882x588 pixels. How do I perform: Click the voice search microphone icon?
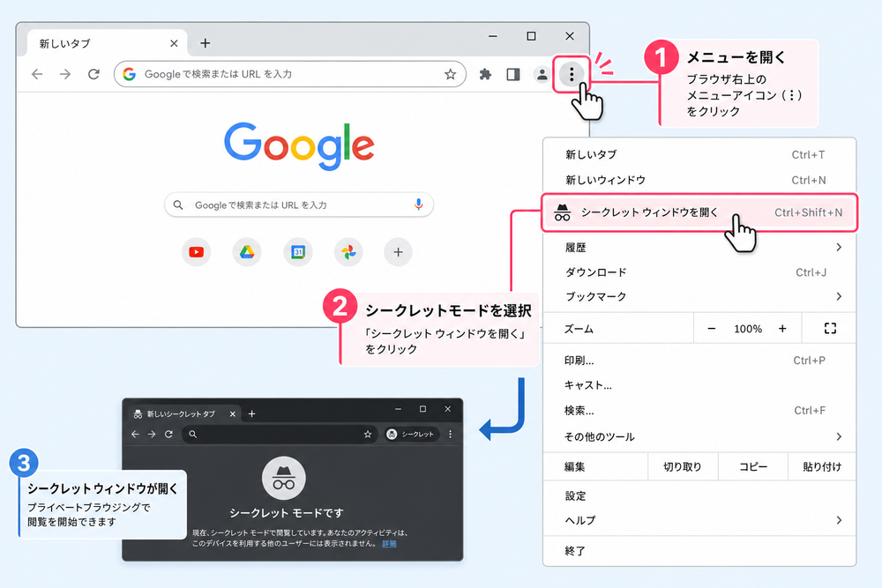click(418, 205)
